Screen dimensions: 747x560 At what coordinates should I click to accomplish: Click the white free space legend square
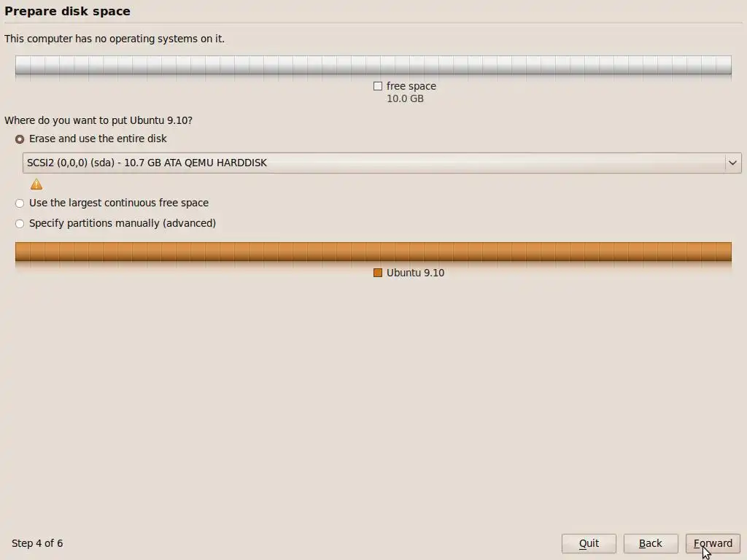pyautogui.click(x=378, y=86)
